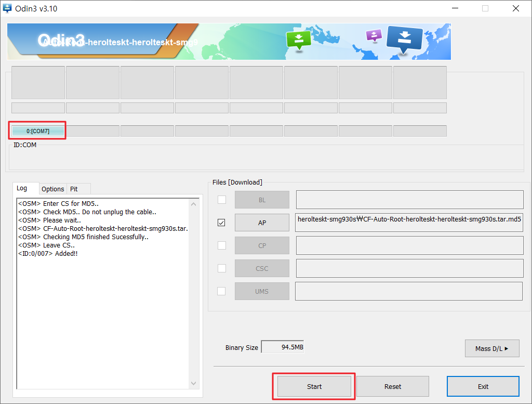Screen dimensions: 532x404
Task: Uncheck the AP checkbox
Action: [x=221, y=223]
